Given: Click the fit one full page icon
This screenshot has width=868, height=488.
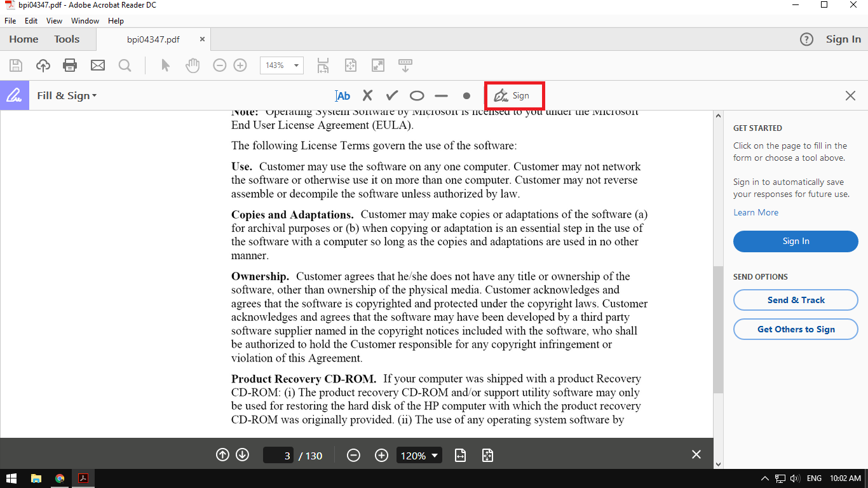Looking at the screenshot, I should (x=350, y=65).
